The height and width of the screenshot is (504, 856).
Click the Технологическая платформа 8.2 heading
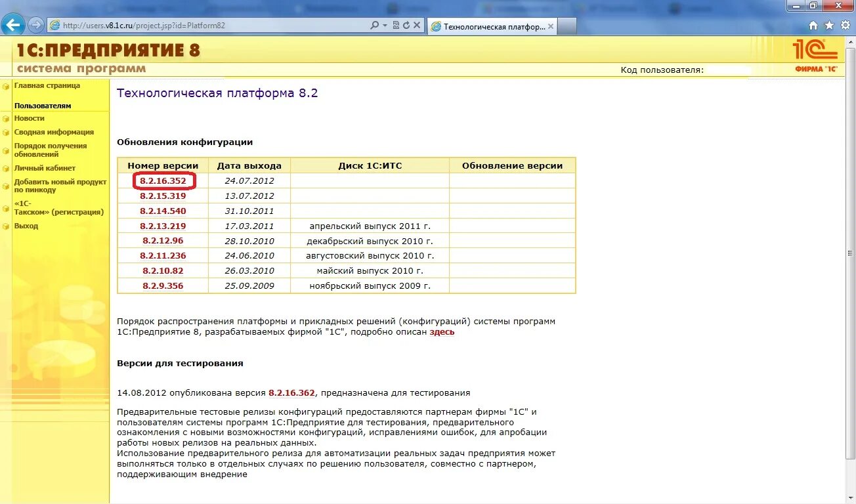click(x=217, y=93)
